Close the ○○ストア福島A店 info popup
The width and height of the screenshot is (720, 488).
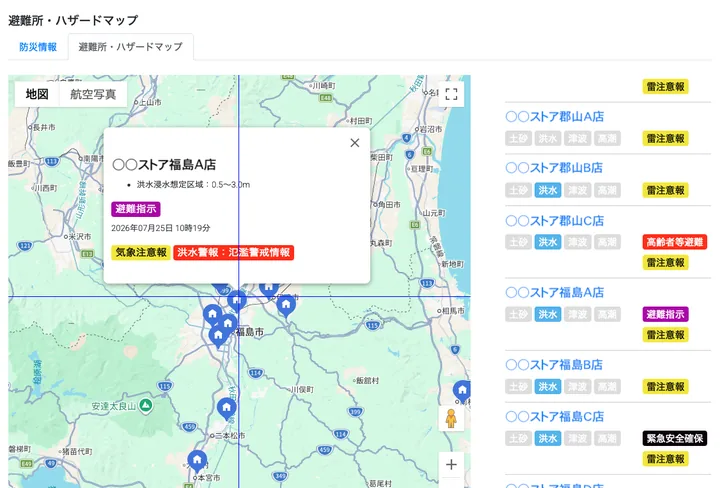354,143
